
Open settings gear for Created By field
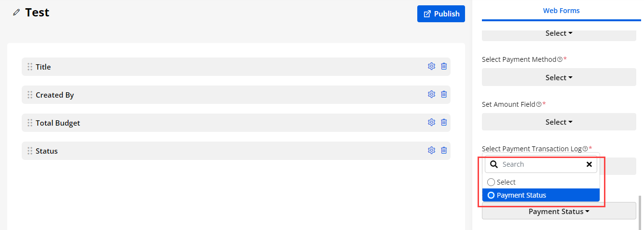431,95
